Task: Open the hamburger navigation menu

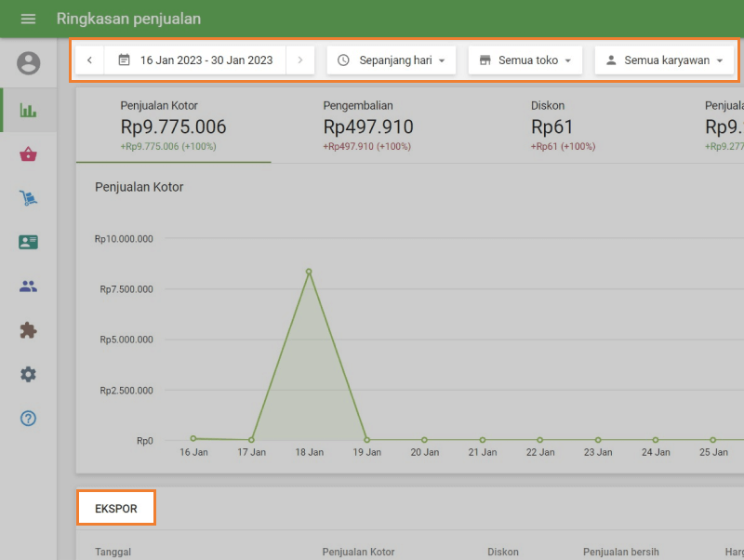Action: click(x=28, y=19)
